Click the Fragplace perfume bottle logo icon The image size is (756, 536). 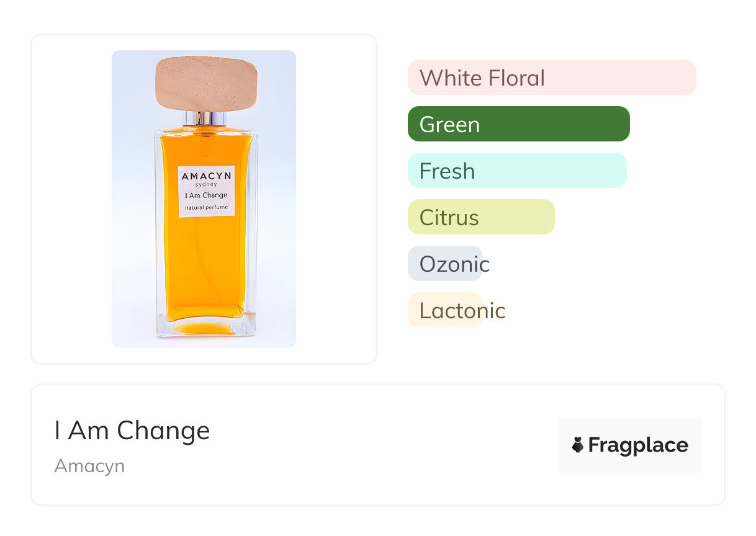tap(578, 445)
